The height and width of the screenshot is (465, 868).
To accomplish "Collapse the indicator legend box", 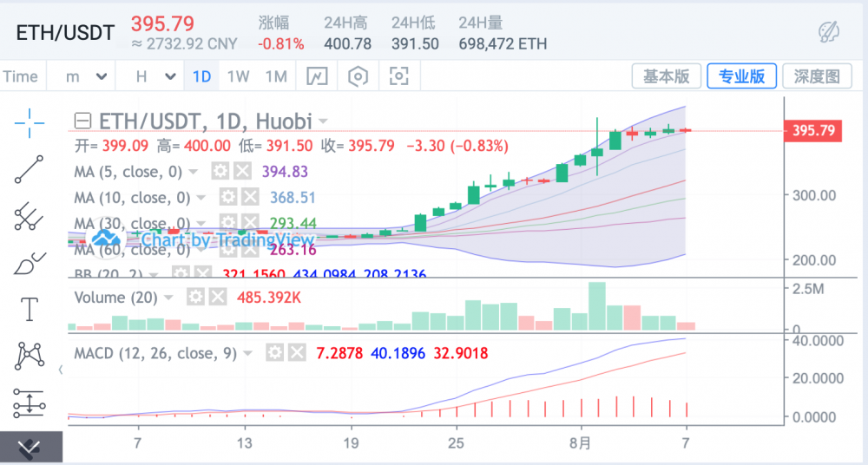I will pyautogui.click(x=82, y=120).
